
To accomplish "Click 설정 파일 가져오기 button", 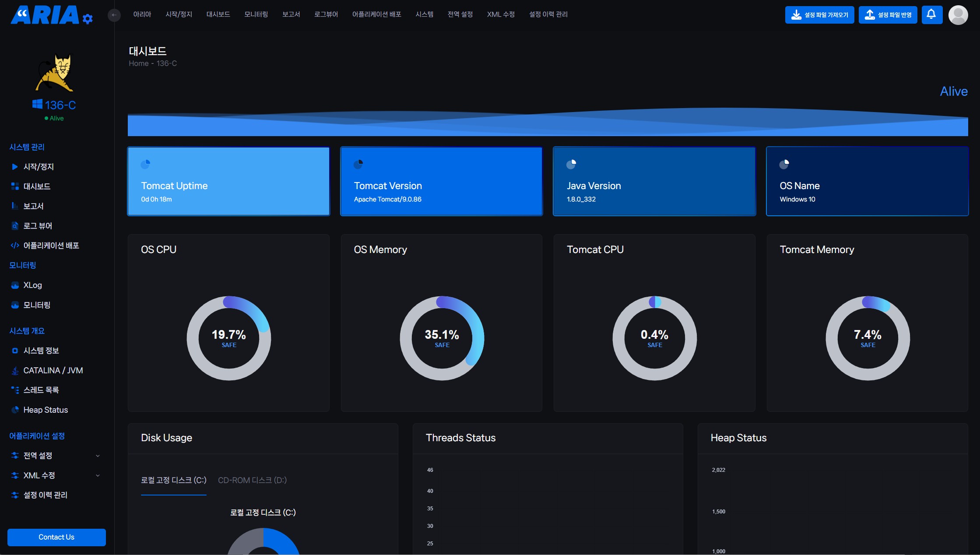I will tap(820, 15).
